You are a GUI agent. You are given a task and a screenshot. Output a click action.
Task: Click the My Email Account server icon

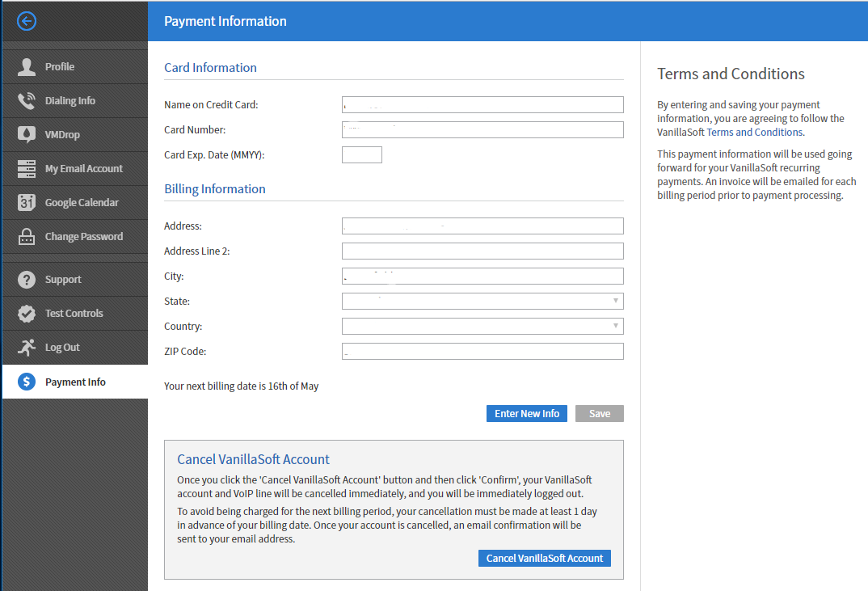[26, 168]
